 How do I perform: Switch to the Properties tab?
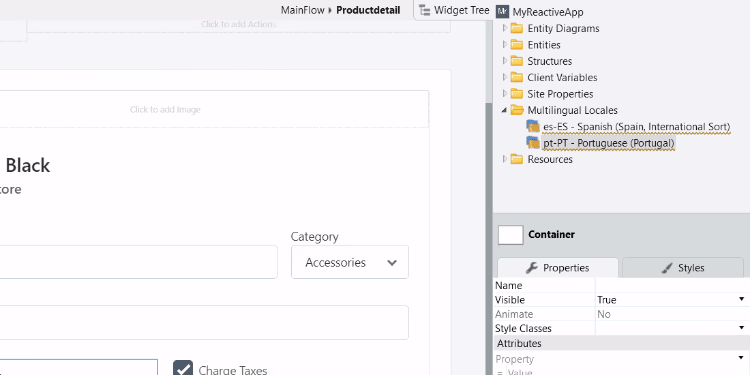(558, 268)
